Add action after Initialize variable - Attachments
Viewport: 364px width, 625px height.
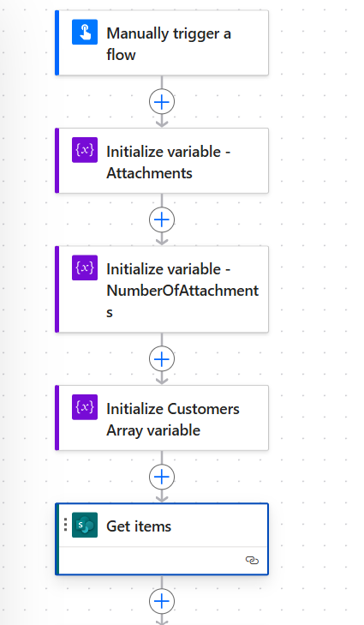point(162,219)
